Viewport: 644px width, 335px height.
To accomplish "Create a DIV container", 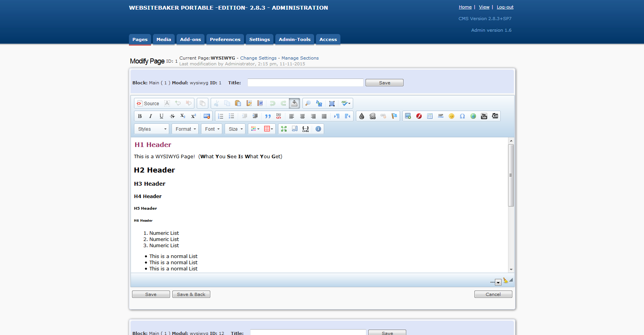I will [279, 116].
